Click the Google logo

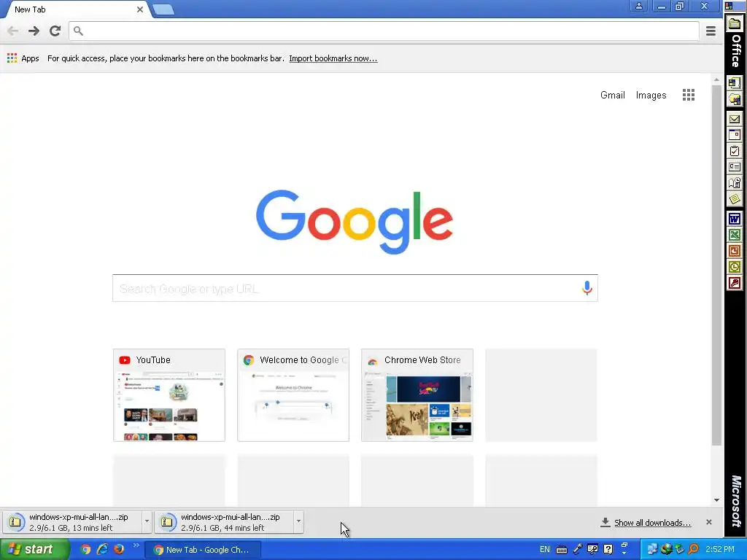pyautogui.click(x=354, y=222)
